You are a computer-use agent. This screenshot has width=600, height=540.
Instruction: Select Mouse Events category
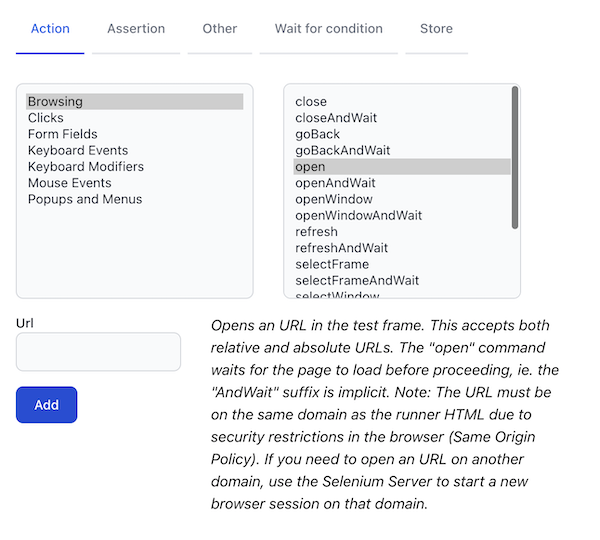point(135,183)
